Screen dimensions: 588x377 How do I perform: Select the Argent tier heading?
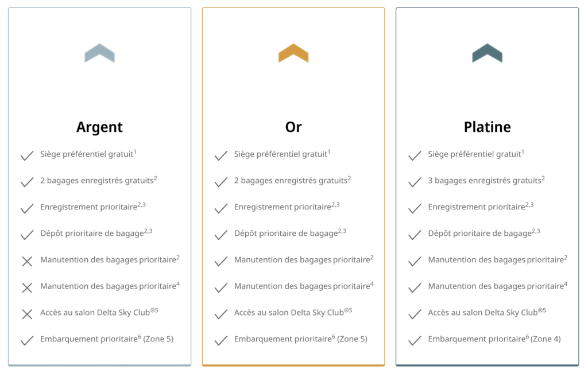(99, 127)
